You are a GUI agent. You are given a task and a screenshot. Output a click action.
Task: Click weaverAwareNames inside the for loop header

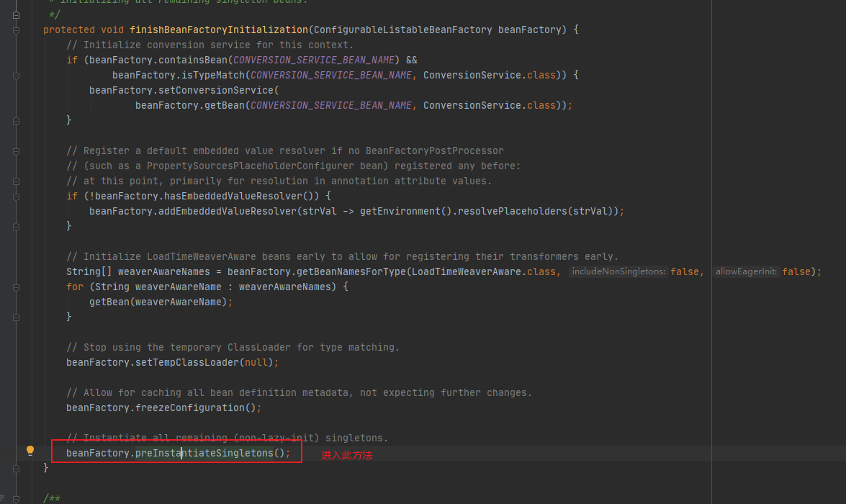[285, 287]
